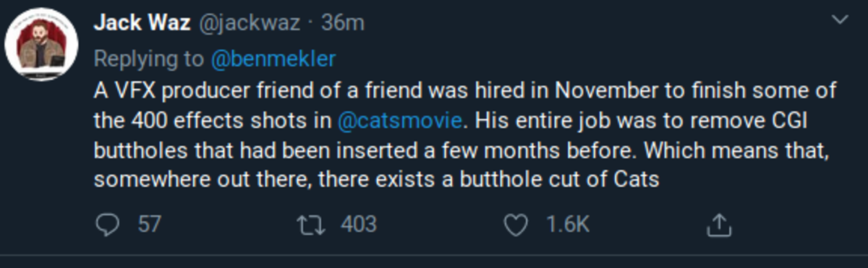The width and height of the screenshot is (868, 268).
Task: Click the last tweet line "somewhere out there"
Action: 377,178
